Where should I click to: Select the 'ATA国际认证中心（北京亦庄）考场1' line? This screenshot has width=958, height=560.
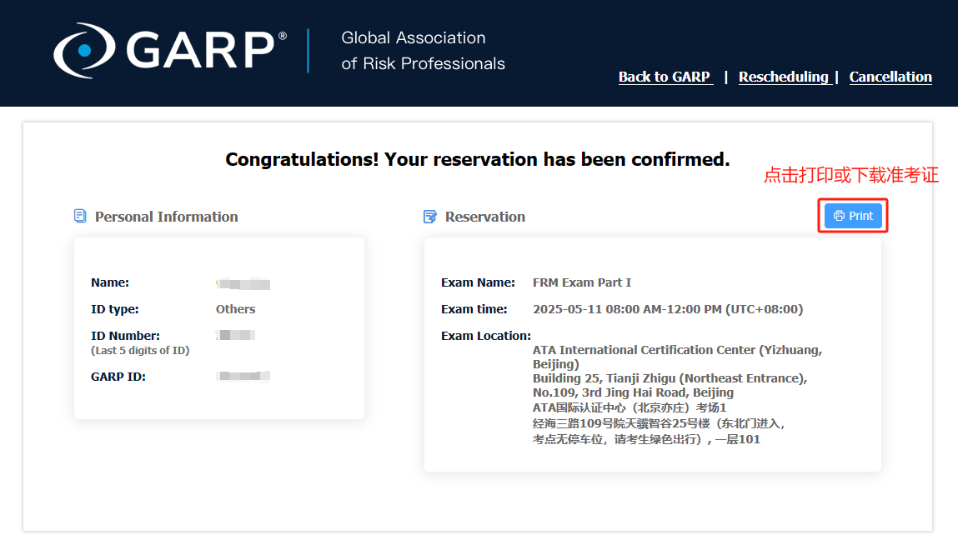[629, 408]
